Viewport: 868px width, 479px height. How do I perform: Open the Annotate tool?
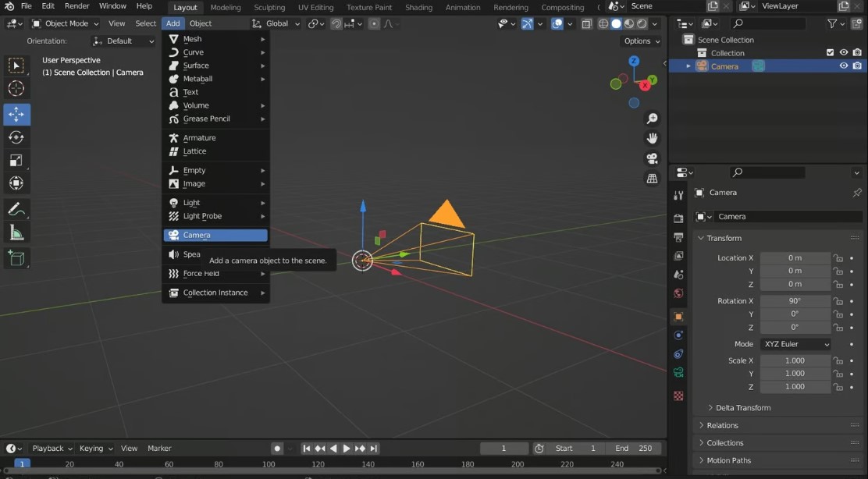pyautogui.click(x=16, y=209)
